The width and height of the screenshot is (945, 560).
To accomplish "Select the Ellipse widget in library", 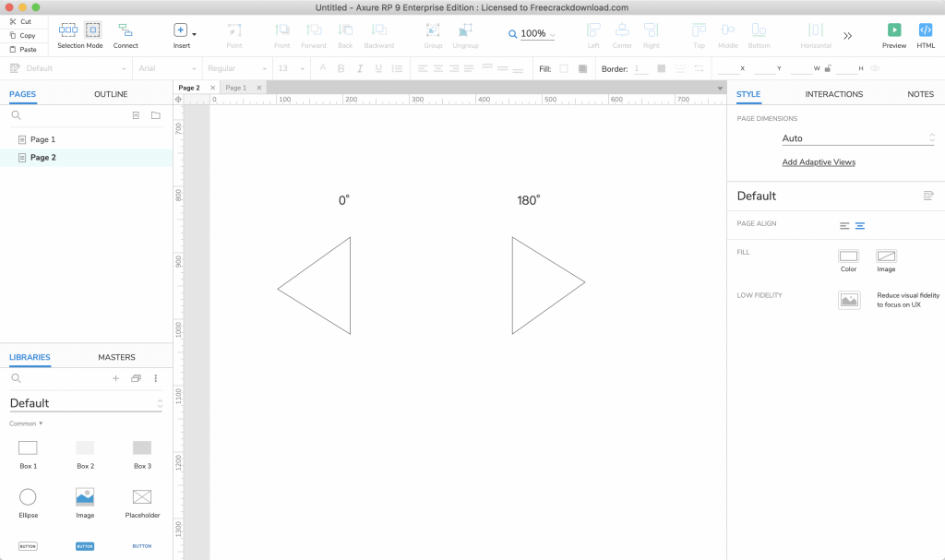I will (x=29, y=497).
